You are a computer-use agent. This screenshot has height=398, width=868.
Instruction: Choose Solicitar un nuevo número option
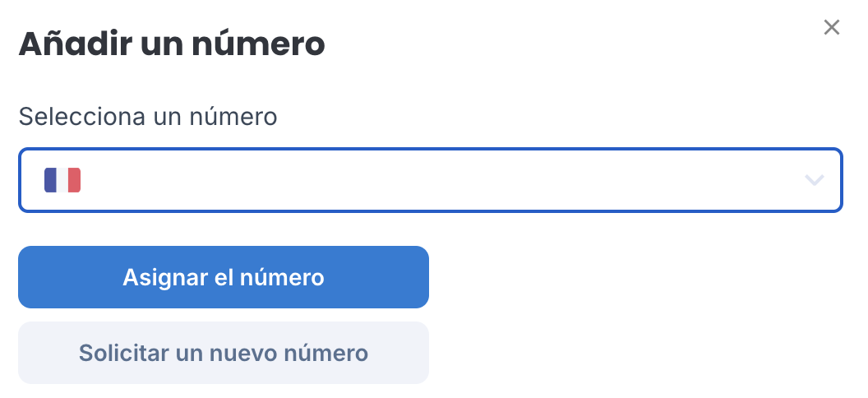[223, 353]
